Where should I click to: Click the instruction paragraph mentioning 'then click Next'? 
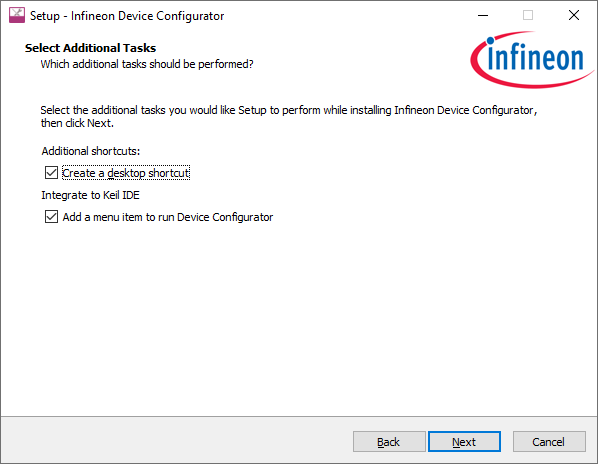[x=289, y=116]
